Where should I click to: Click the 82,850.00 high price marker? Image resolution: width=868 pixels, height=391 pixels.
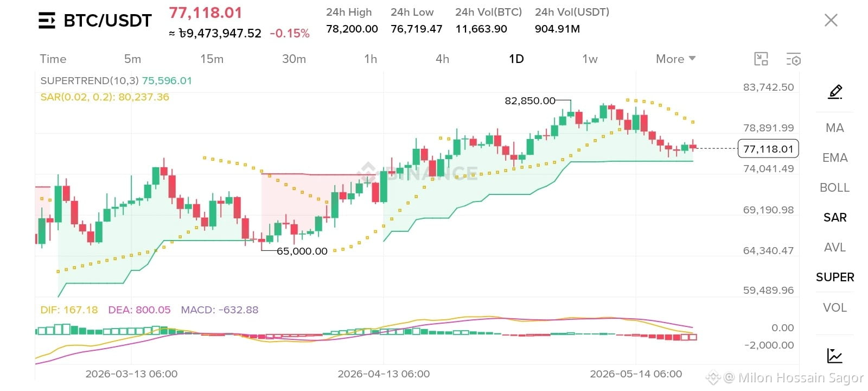[530, 100]
